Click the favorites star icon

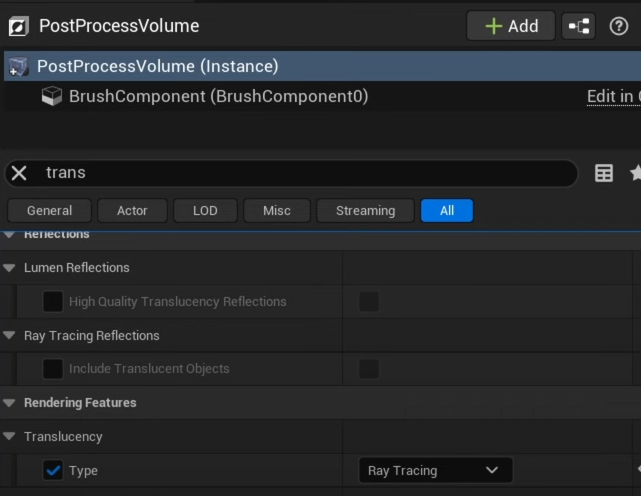point(636,173)
